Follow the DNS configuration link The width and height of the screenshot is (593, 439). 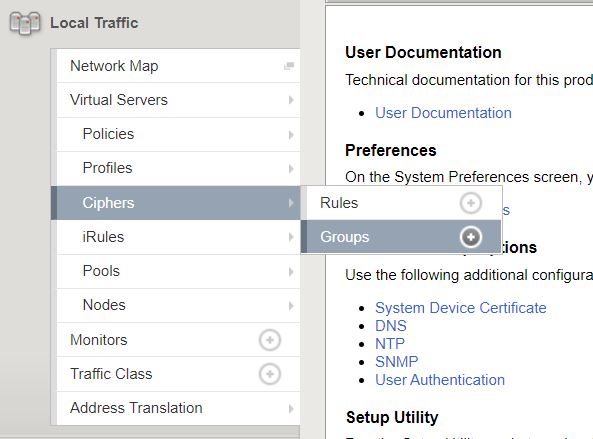pos(391,326)
